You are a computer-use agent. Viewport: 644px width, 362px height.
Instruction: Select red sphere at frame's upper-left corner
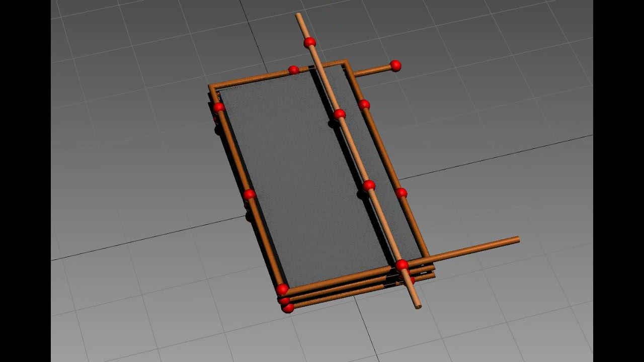pos(219,107)
